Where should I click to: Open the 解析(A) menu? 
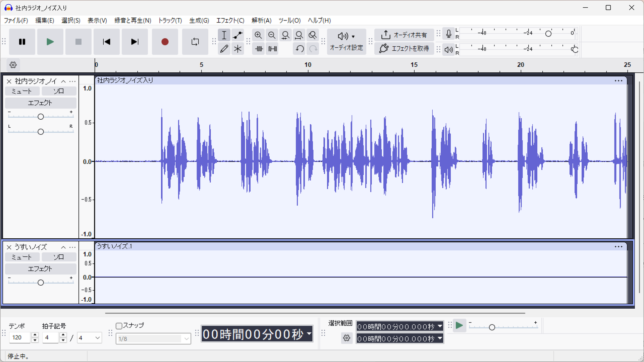[261, 20]
